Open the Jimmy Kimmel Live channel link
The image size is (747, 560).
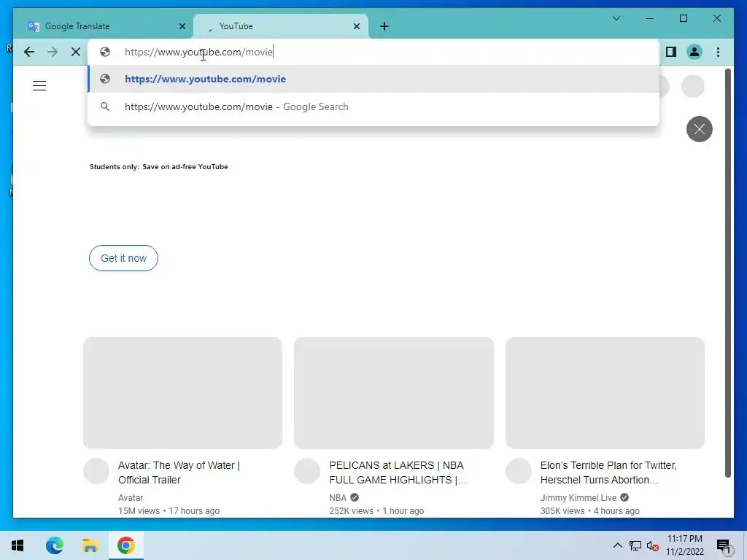[x=578, y=497]
